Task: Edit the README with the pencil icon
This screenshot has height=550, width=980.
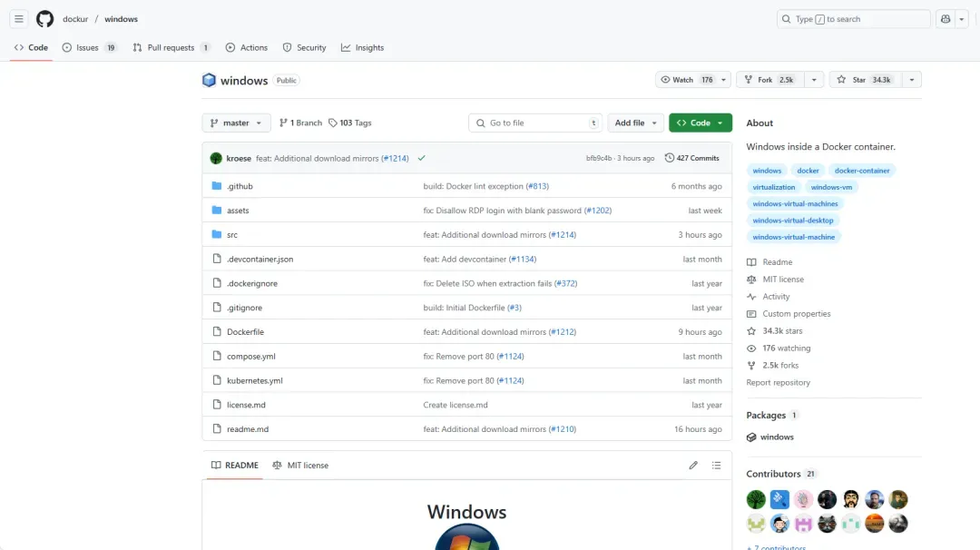Action: tap(693, 466)
